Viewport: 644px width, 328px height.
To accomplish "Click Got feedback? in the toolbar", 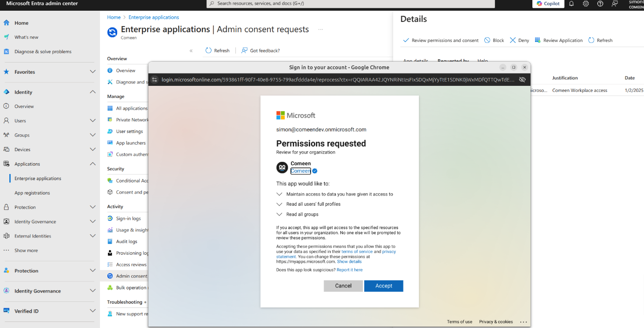I will pyautogui.click(x=261, y=50).
